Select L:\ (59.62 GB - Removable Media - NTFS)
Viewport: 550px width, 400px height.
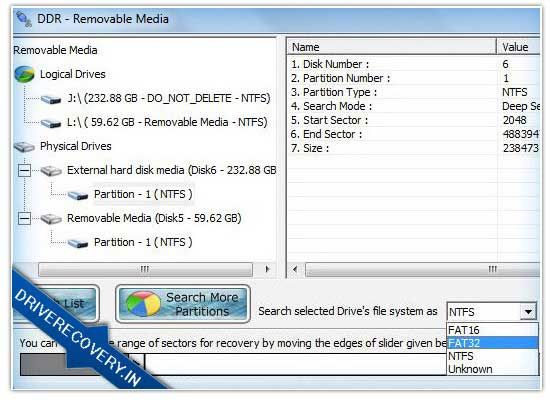[167, 122]
